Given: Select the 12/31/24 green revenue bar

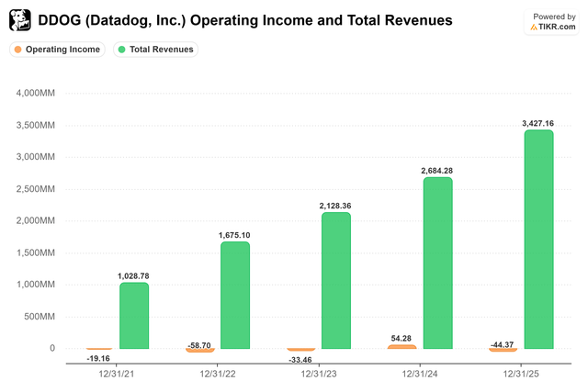Looking at the screenshot, I should pos(438,263).
